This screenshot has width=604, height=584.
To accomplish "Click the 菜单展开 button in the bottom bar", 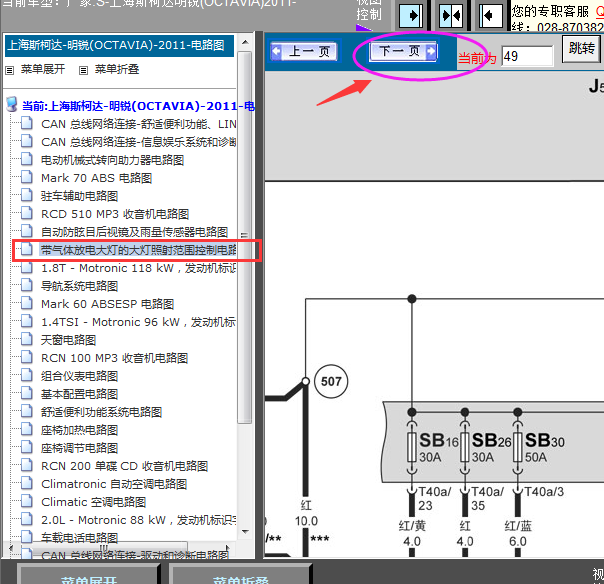I will (x=89, y=575).
